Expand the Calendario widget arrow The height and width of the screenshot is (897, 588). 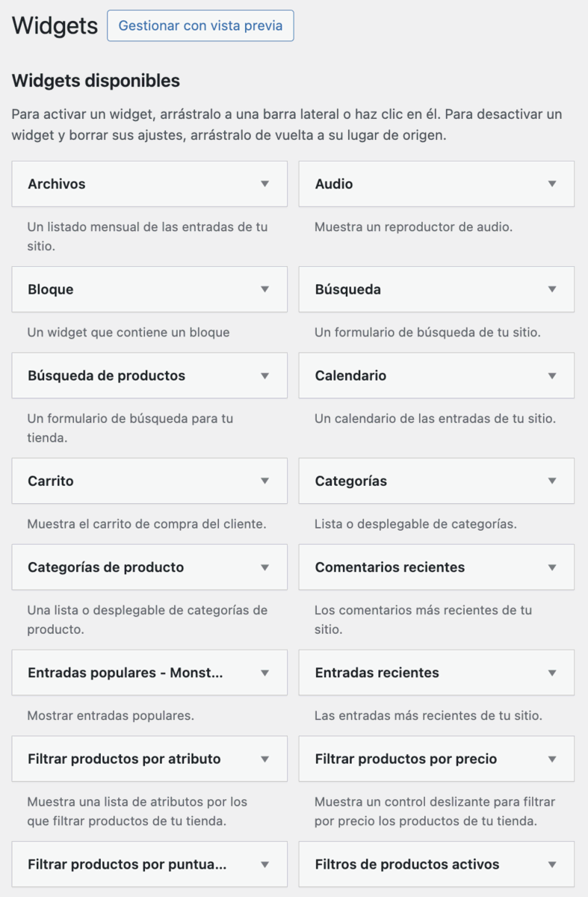pos(552,375)
